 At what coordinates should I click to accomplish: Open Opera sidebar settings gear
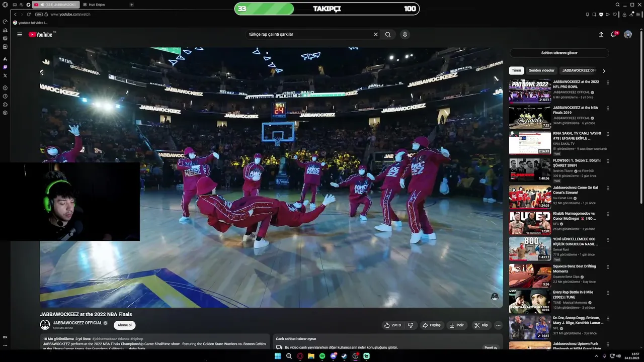click(x=5, y=113)
